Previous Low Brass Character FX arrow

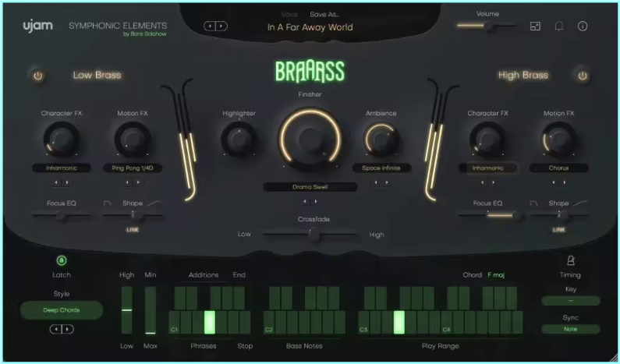56,182
